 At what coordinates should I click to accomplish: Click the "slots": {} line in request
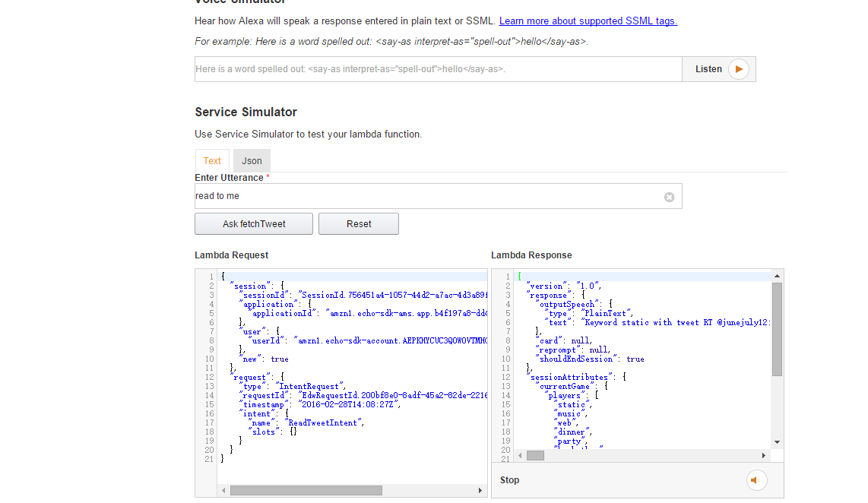tap(272, 432)
